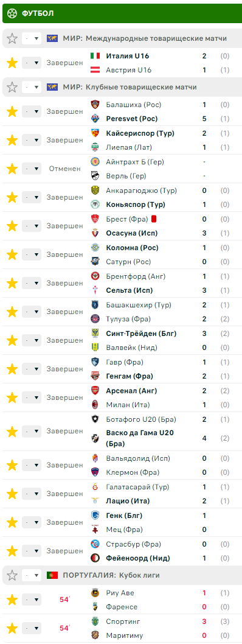The width and height of the screenshot is (242, 644).
Task: Click the Sporting team crest
Action: [95, 621]
